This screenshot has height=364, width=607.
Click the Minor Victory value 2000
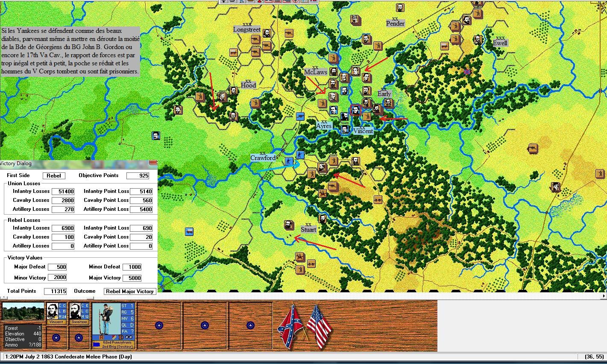pyautogui.click(x=57, y=278)
